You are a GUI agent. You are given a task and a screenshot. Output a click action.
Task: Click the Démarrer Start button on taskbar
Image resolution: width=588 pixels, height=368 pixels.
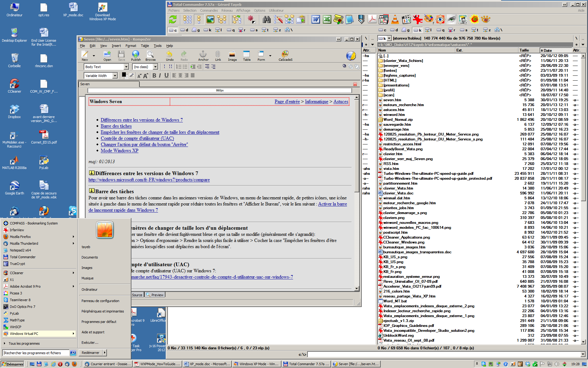[13, 364]
